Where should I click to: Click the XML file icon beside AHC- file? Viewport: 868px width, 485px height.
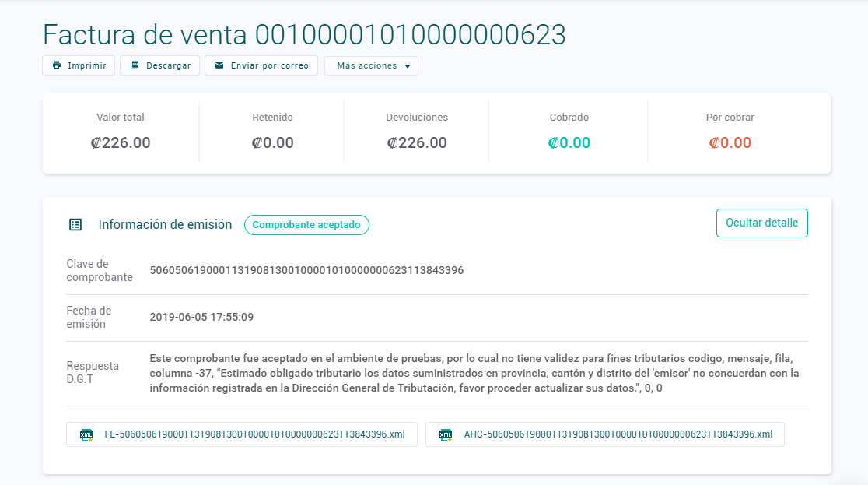tap(446, 434)
